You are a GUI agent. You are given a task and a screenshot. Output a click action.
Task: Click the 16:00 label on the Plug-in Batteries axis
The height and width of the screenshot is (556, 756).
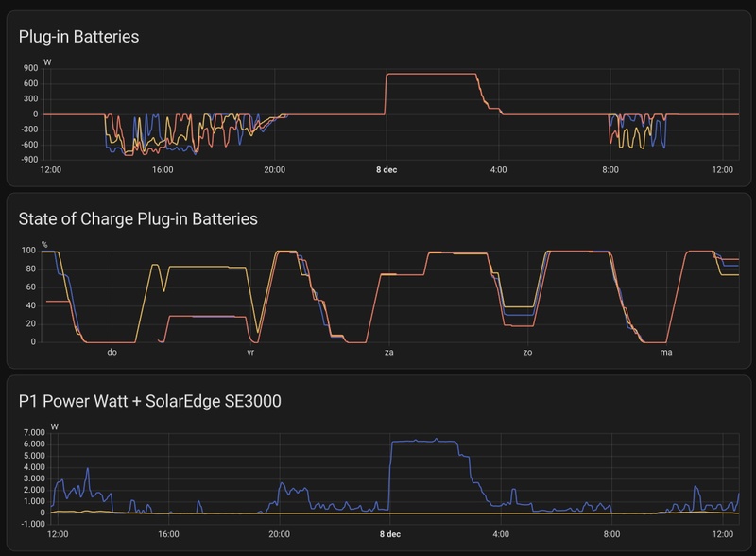[163, 170]
